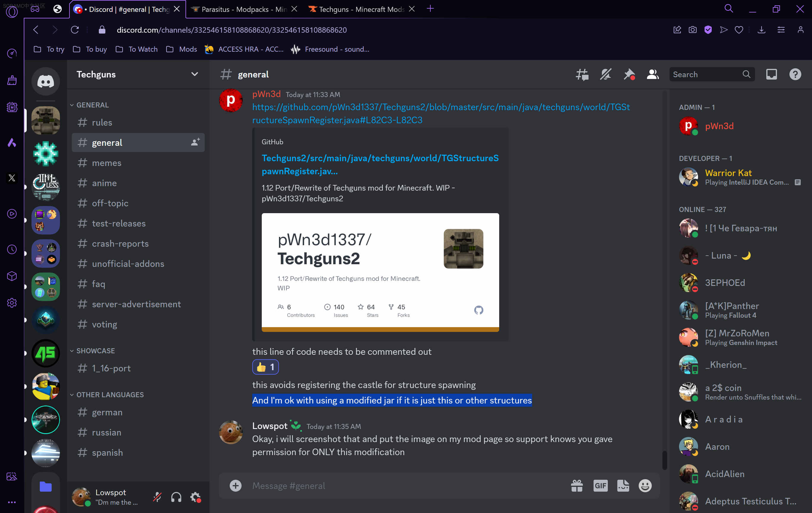Open the gift Nitro icon

click(577, 486)
